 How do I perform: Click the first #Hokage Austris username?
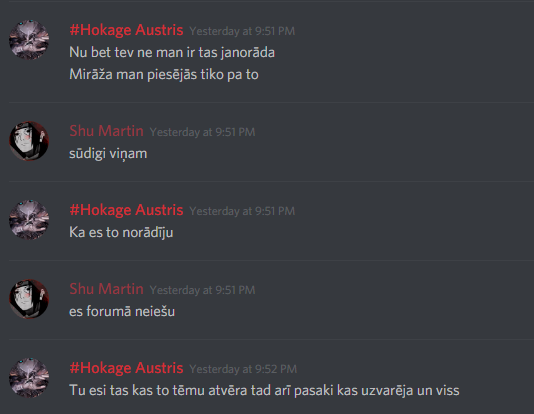point(126,30)
